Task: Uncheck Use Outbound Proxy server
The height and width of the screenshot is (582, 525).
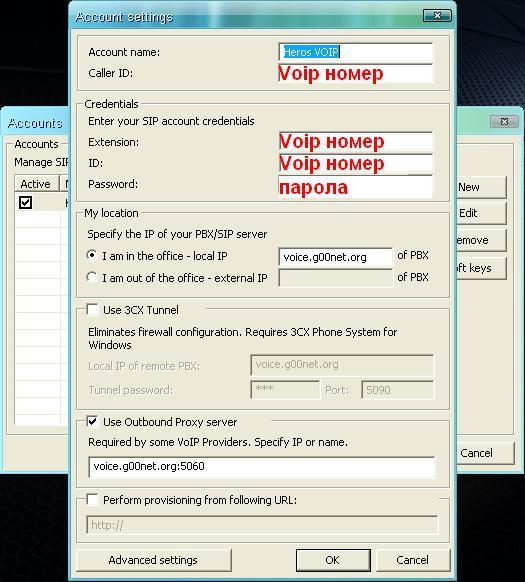Action: [92, 422]
